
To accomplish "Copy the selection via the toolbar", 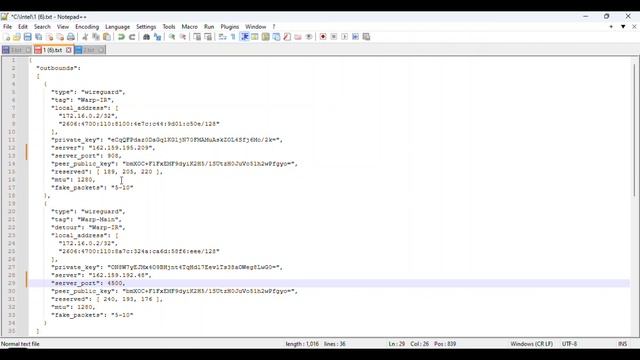I will pos(96,37).
